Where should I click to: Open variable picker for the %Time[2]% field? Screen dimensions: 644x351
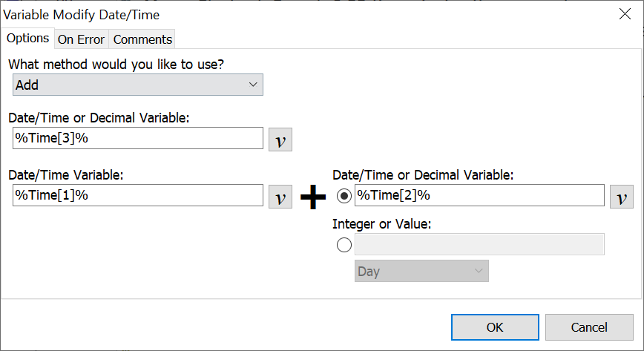coord(621,196)
